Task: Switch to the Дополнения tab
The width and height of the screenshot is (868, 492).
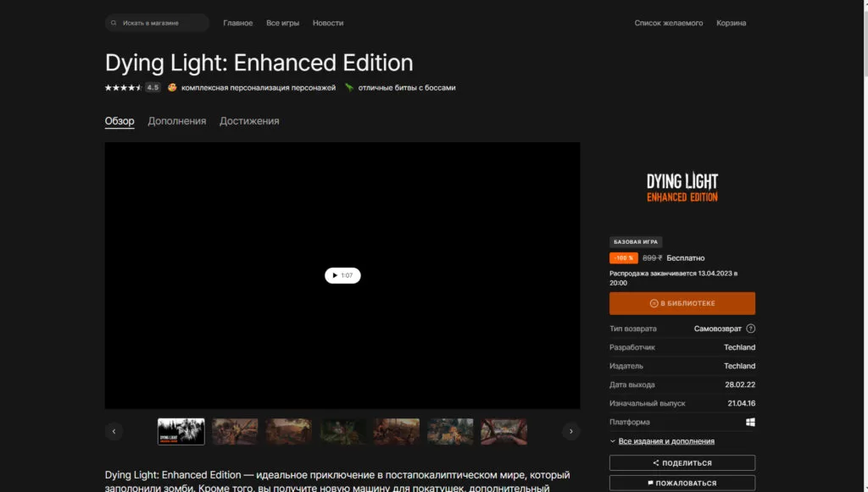Action: [176, 121]
